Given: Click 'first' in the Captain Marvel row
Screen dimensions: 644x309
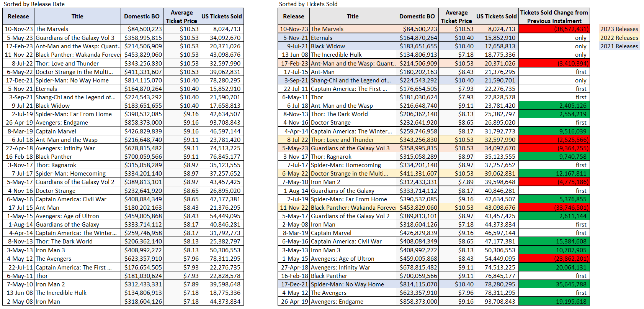Looking at the screenshot, I should coord(581,233).
